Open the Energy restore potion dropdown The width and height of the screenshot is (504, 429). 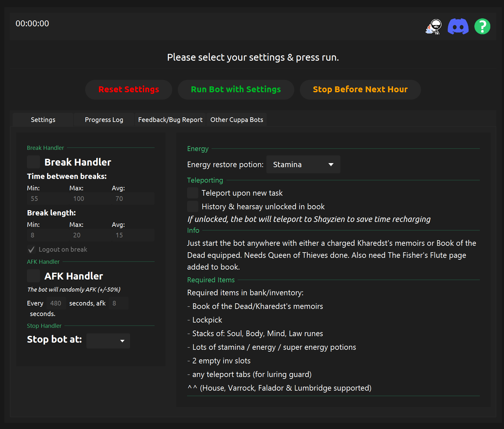coord(303,164)
